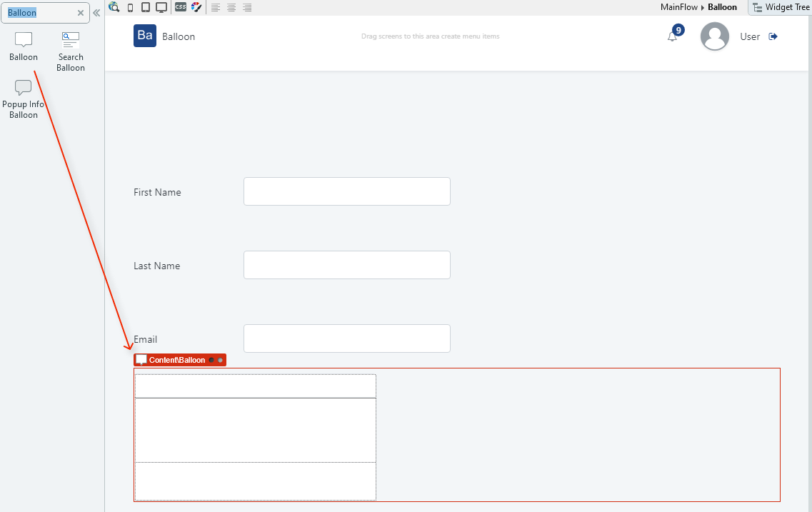Toggle right text alignment
The width and height of the screenshot is (812, 512).
(x=246, y=7)
